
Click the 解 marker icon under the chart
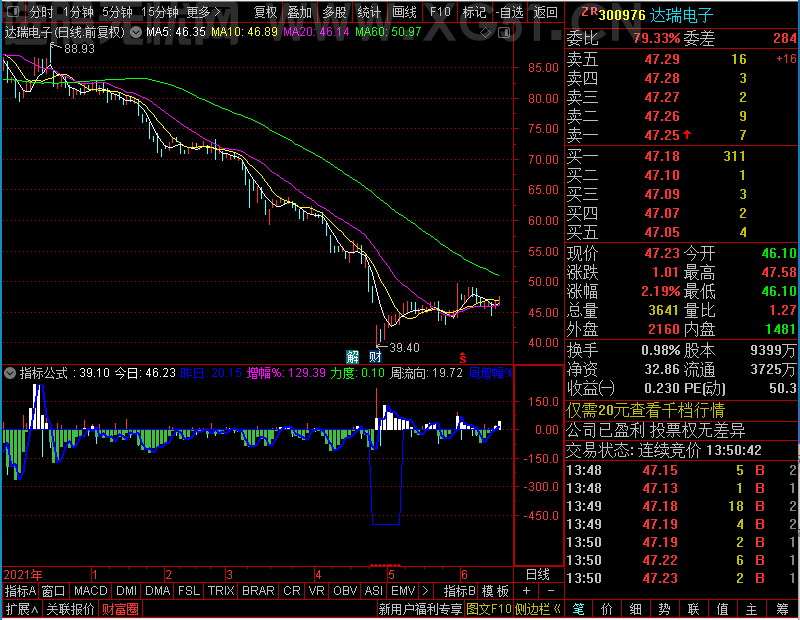(x=352, y=356)
